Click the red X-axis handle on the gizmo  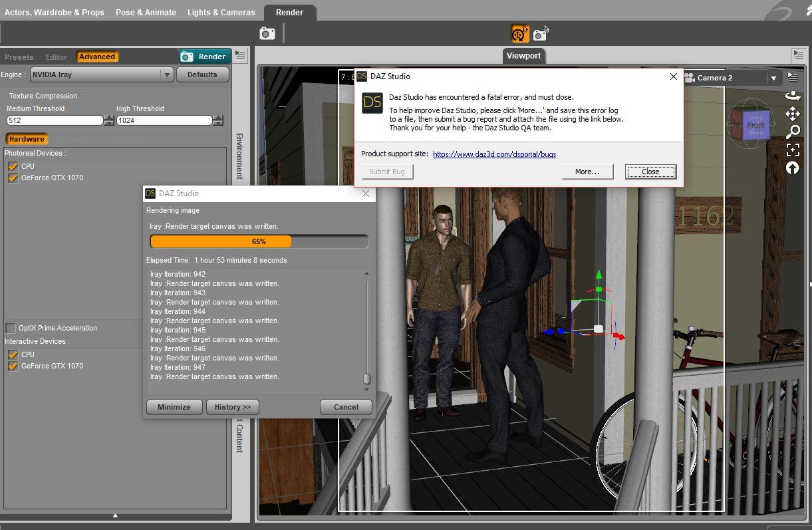coord(619,336)
